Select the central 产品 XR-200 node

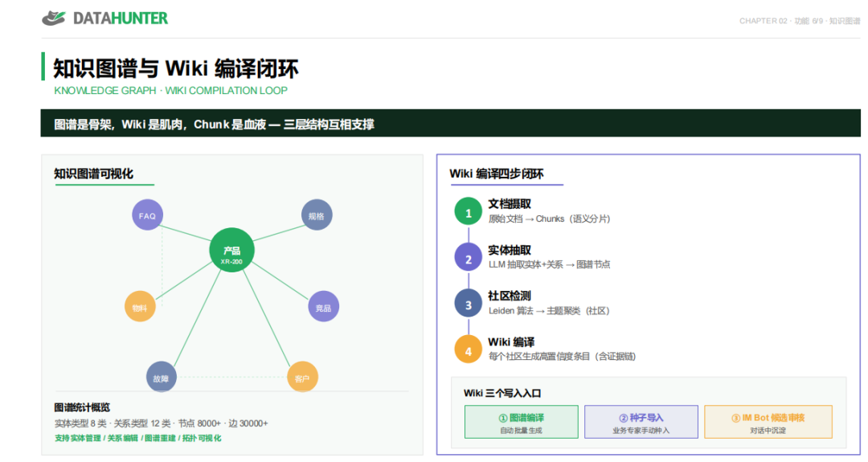[232, 250]
